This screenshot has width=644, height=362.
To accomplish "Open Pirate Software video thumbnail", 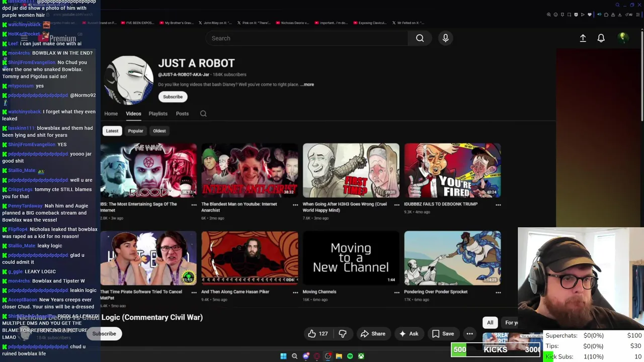I will coord(148,258).
